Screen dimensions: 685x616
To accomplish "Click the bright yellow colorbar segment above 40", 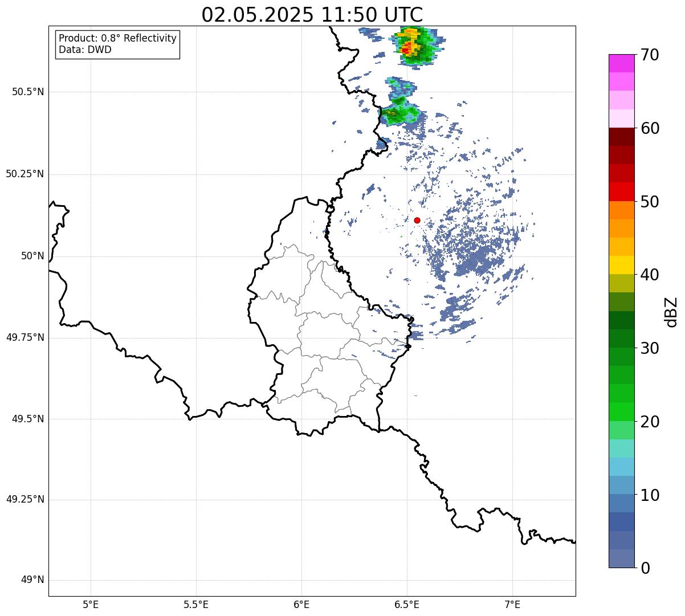I will [x=621, y=265].
